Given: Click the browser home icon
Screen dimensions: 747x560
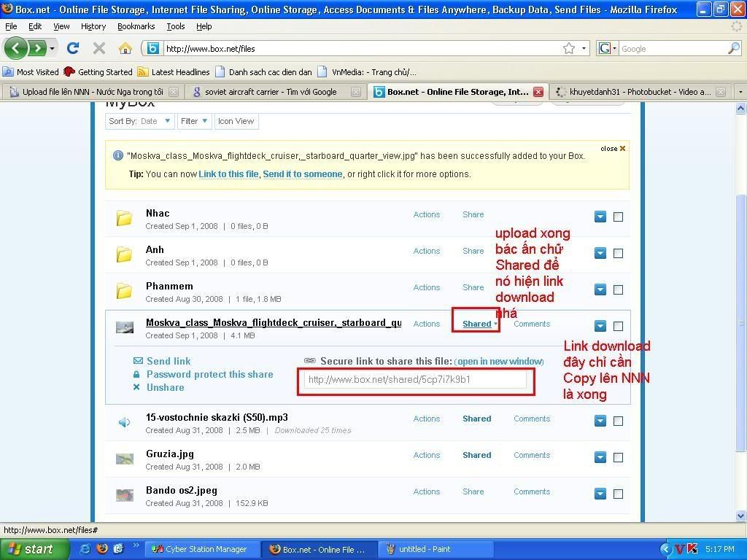Looking at the screenshot, I should click(125, 49).
